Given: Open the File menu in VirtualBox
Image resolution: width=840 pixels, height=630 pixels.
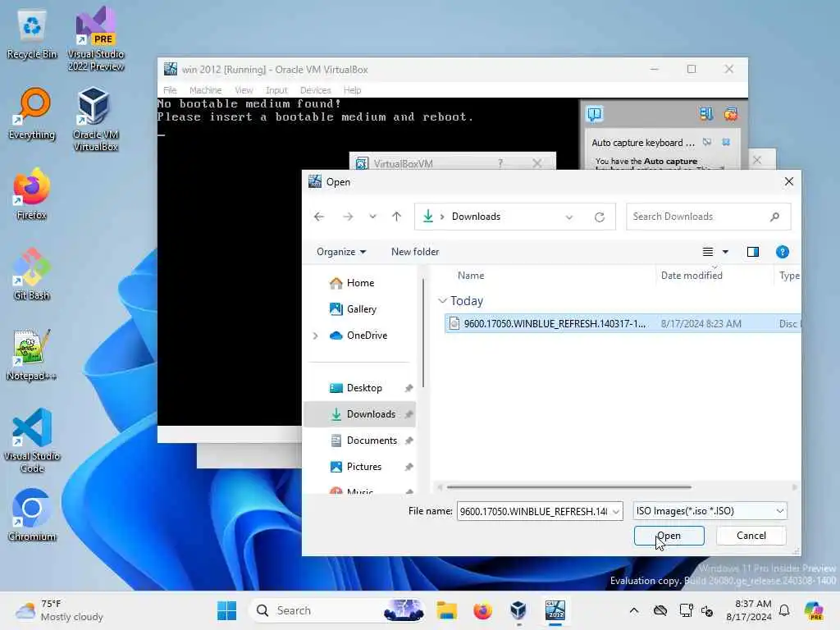Looking at the screenshot, I should tap(170, 90).
